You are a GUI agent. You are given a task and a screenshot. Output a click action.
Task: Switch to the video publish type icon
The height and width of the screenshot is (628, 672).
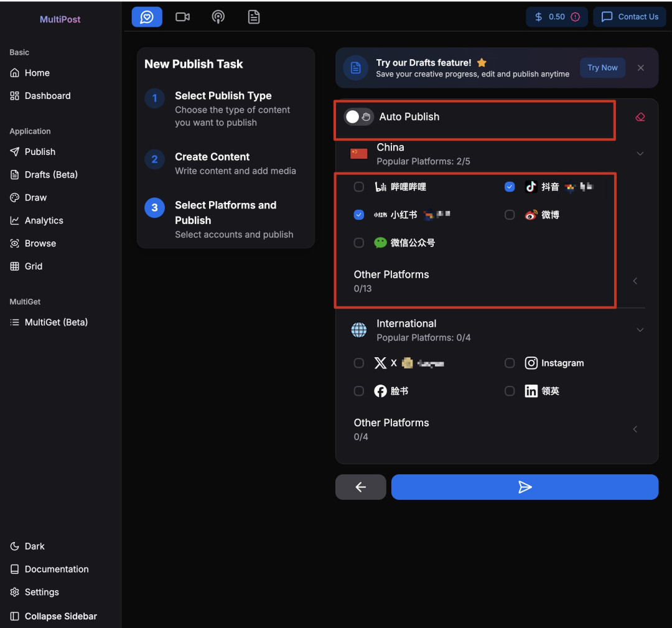point(182,17)
